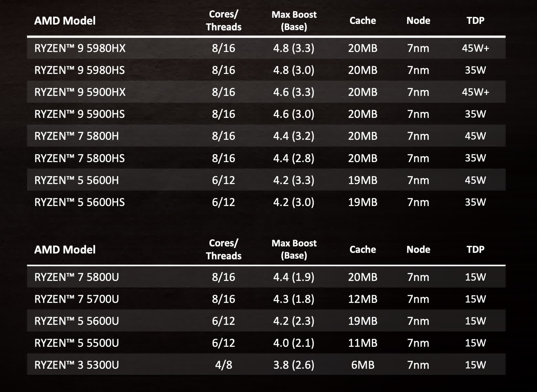Click the Max Boost (Base) header in top table
Image resolution: width=537 pixels, height=392 pixels.
294,20
